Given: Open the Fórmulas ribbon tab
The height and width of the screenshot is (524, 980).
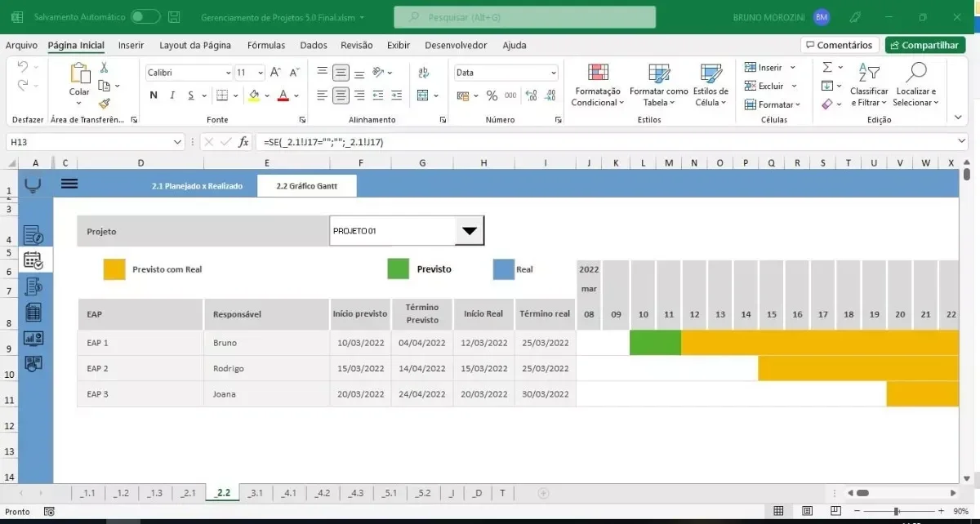Looking at the screenshot, I should pyautogui.click(x=266, y=46).
